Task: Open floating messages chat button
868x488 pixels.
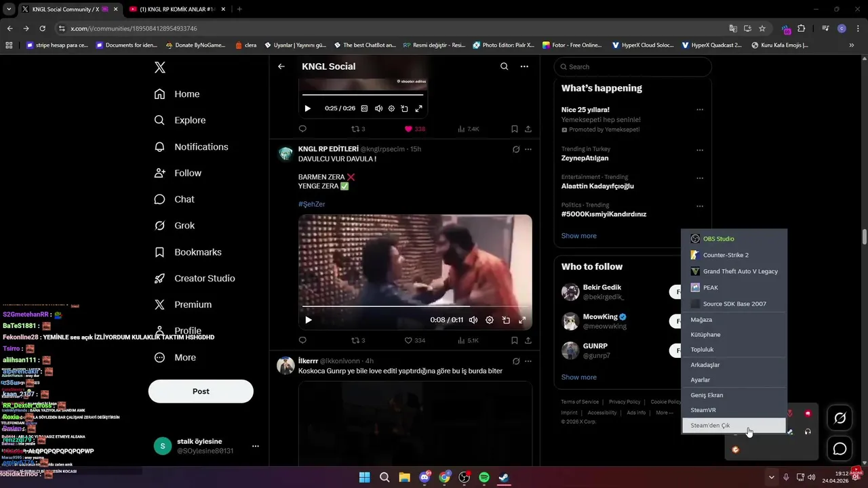Action: [840, 449]
